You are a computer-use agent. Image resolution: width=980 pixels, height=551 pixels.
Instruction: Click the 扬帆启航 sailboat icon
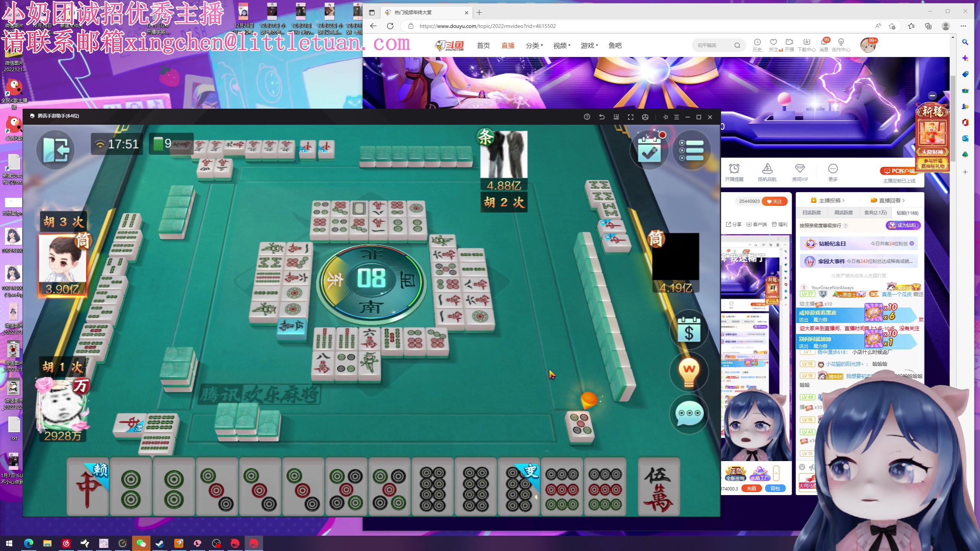click(767, 169)
